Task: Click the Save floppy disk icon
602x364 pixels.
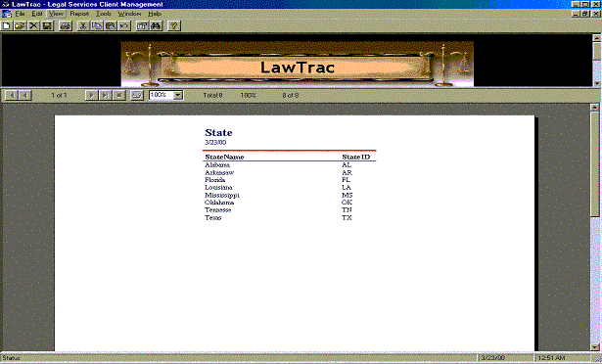Action: click(x=47, y=25)
